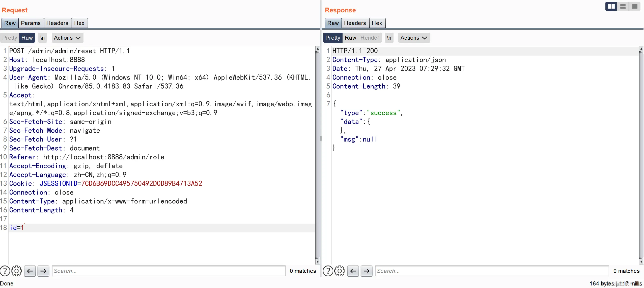The image size is (644, 288).
Task: Open request search settings gear
Action: click(x=17, y=271)
